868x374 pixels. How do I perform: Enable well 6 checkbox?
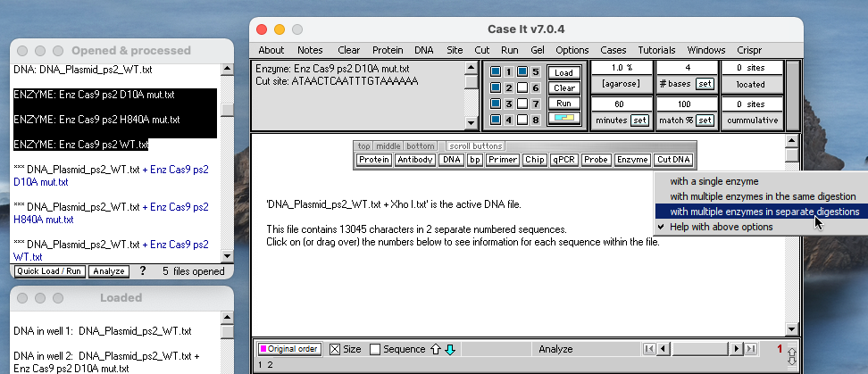point(523,87)
